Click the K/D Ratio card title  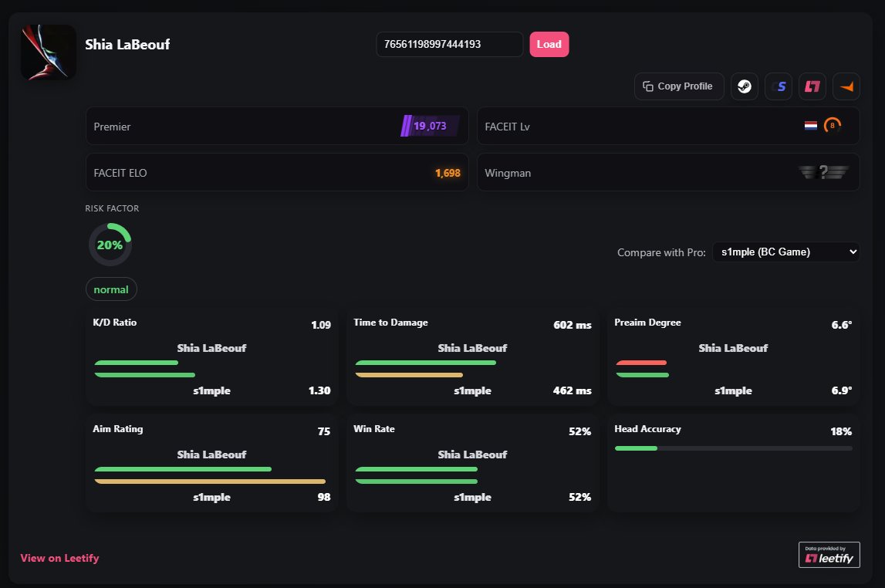pyautogui.click(x=114, y=323)
